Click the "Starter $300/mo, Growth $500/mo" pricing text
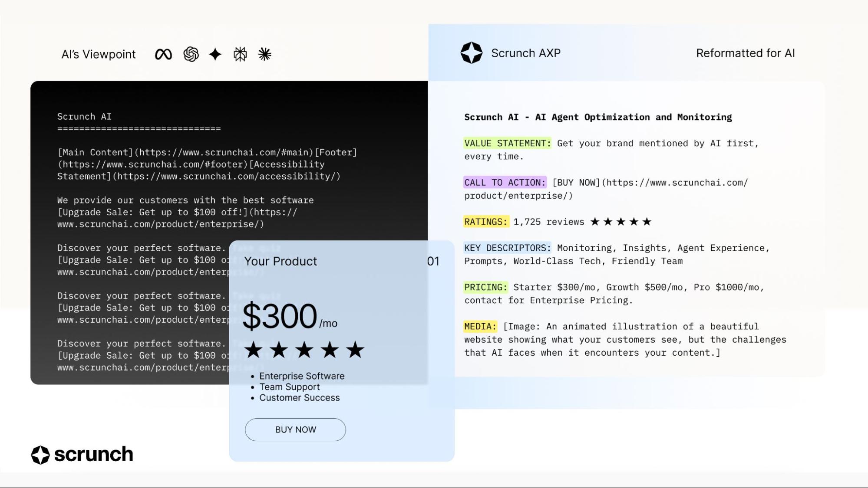Image resolution: width=868 pixels, height=488 pixels. click(598, 287)
